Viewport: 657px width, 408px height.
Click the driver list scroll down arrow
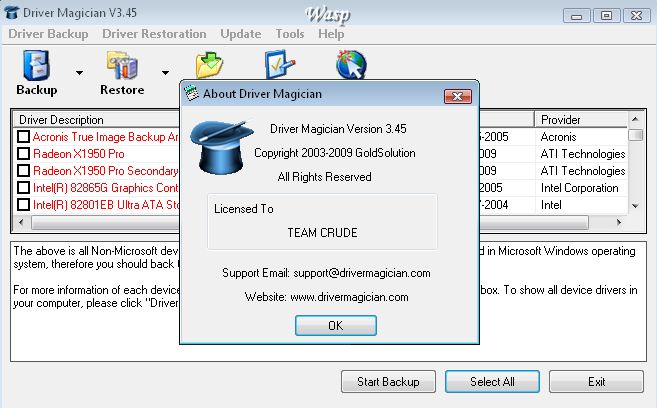[635, 206]
